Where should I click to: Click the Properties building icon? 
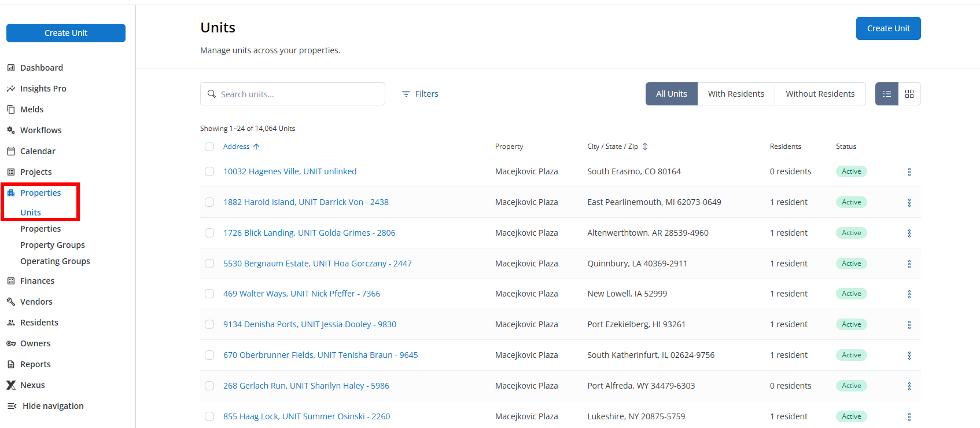tap(11, 193)
